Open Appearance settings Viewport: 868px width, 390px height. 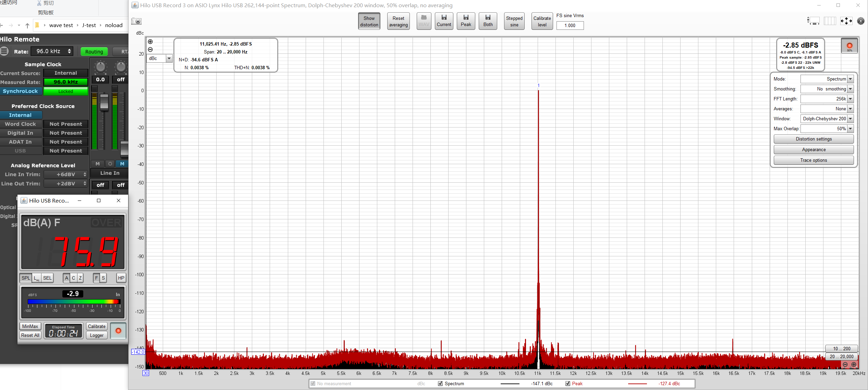pos(814,150)
